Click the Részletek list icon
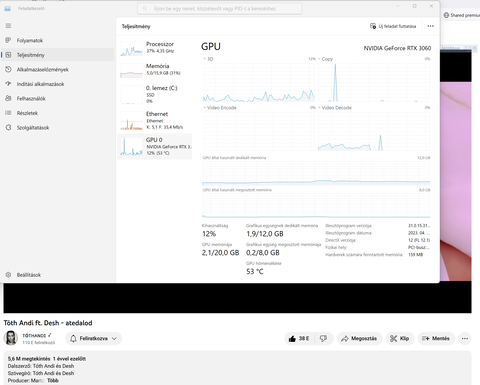 tap(8, 113)
